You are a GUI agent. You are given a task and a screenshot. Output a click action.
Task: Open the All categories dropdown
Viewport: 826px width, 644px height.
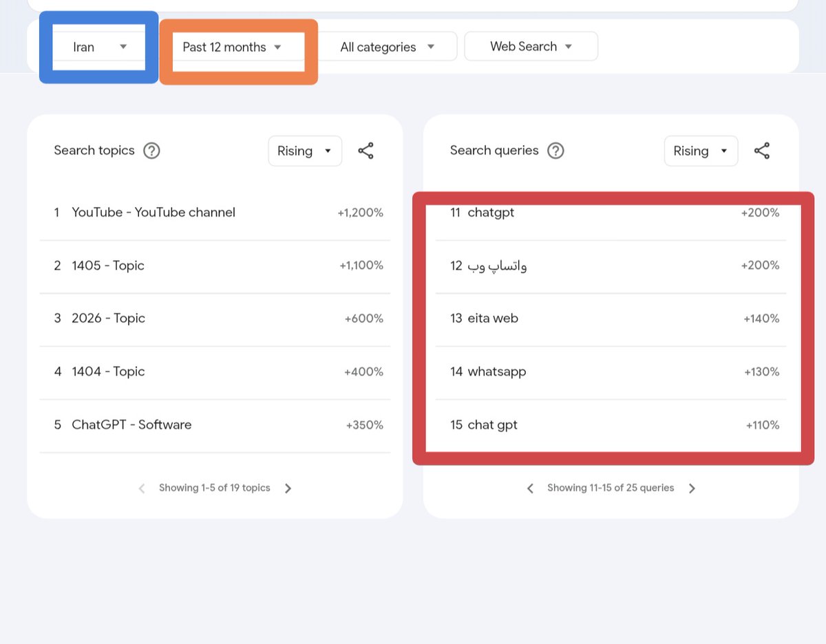click(388, 47)
